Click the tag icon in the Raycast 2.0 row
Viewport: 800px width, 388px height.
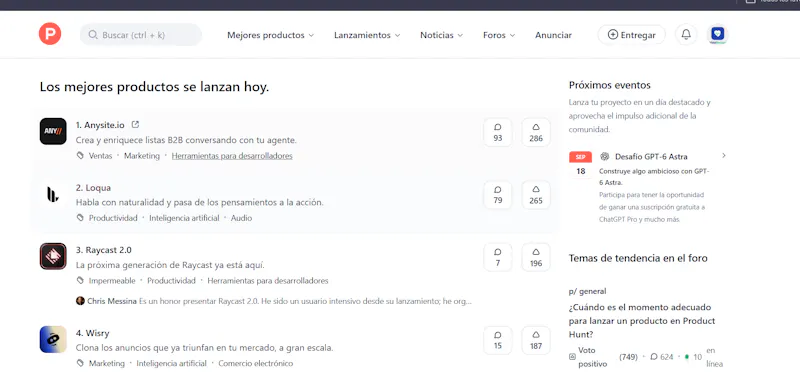pyautogui.click(x=80, y=281)
